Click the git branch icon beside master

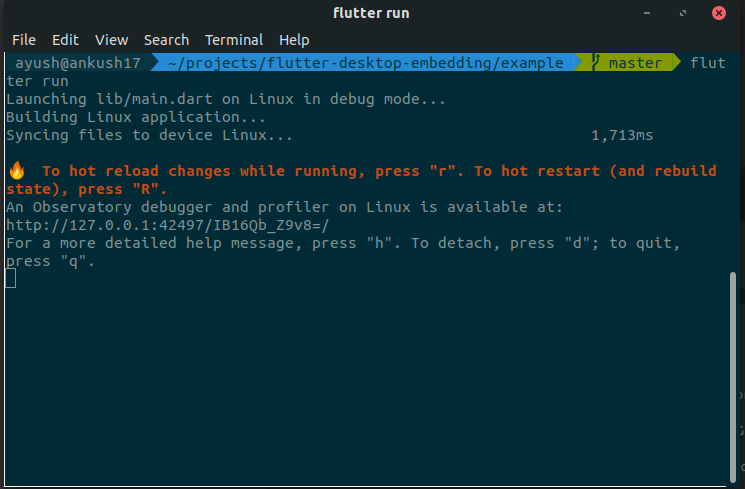point(596,62)
